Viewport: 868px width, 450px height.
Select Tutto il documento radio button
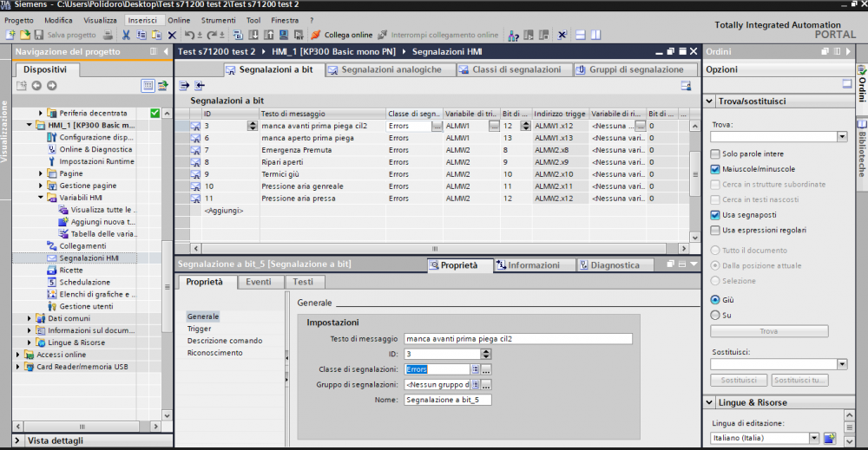pyautogui.click(x=715, y=251)
